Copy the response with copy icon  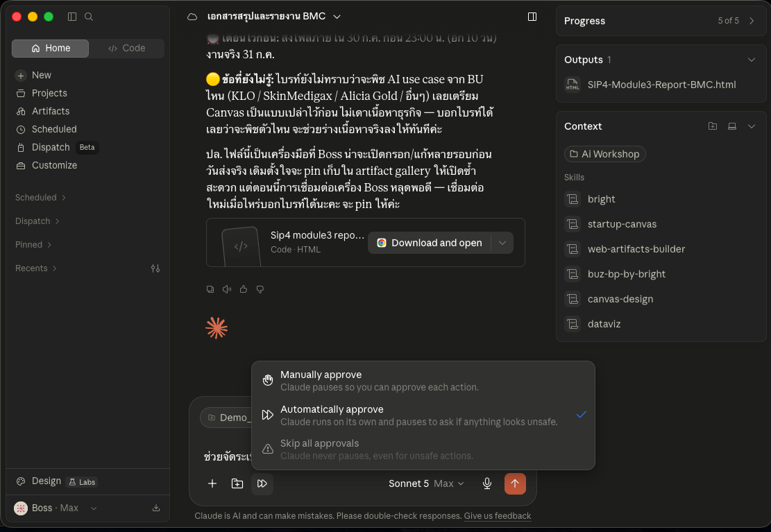tap(210, 289)
